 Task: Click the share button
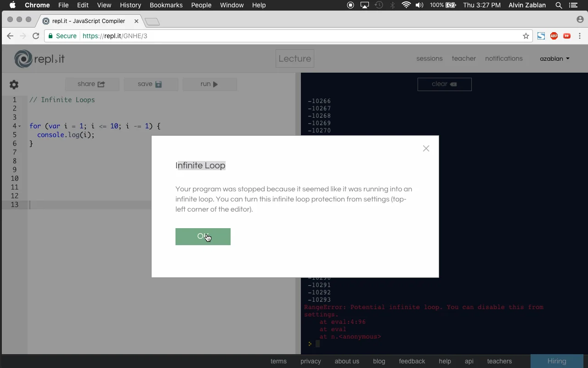92,84
